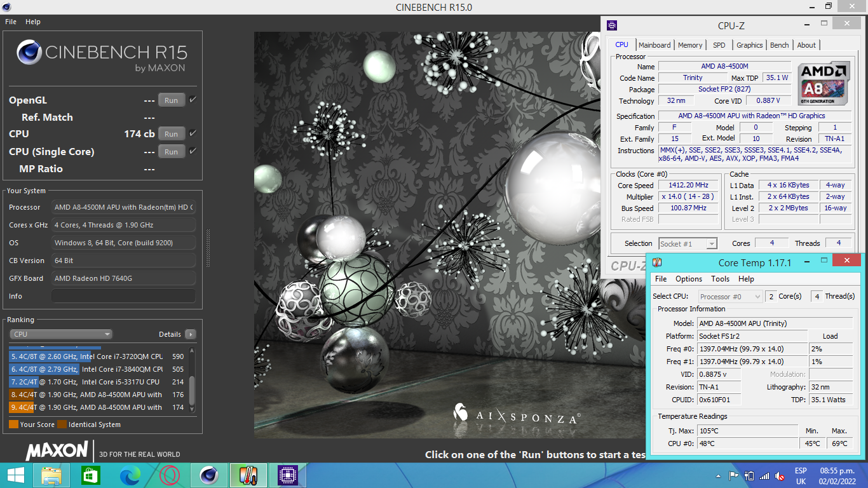Click the Core Temp title bar thermometer icon

[x=657, y=262]
